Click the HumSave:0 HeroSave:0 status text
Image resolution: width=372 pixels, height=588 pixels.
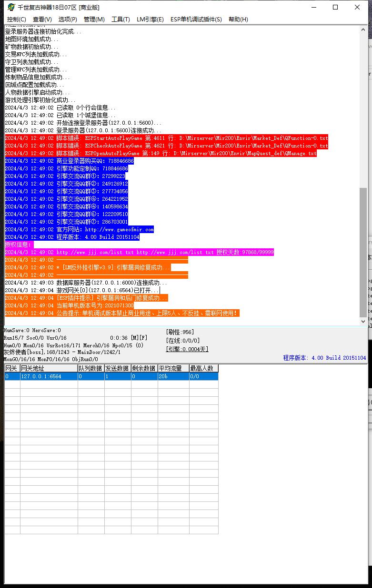32,330
